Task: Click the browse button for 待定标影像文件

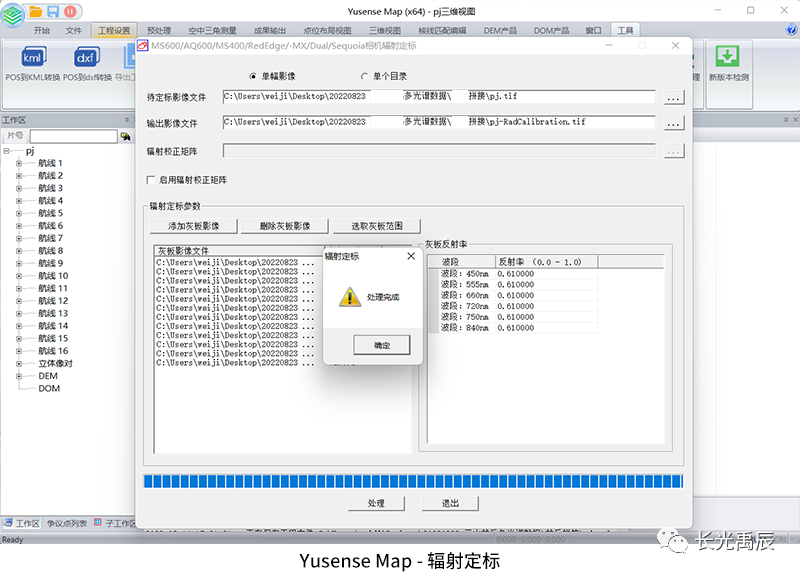Action: click(673, 98)
